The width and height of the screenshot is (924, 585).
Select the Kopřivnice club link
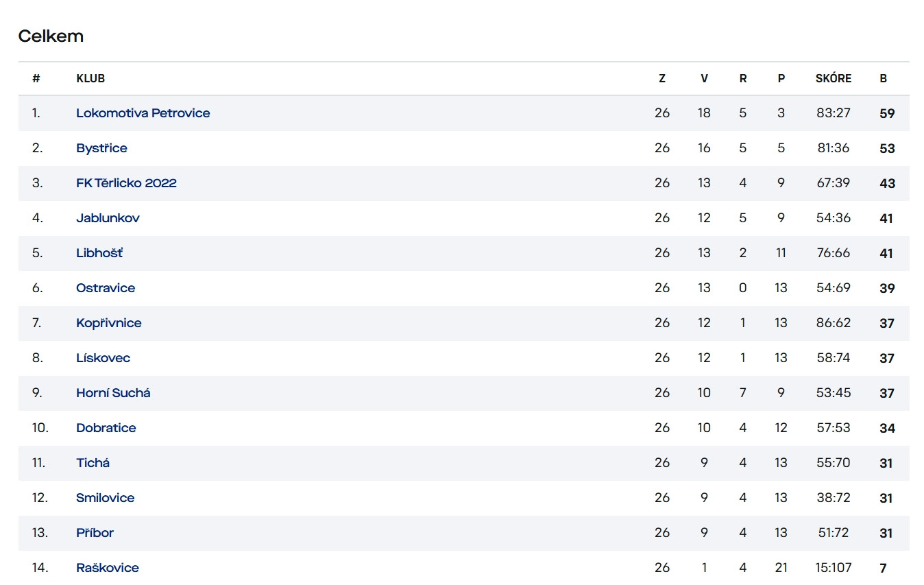109,323
